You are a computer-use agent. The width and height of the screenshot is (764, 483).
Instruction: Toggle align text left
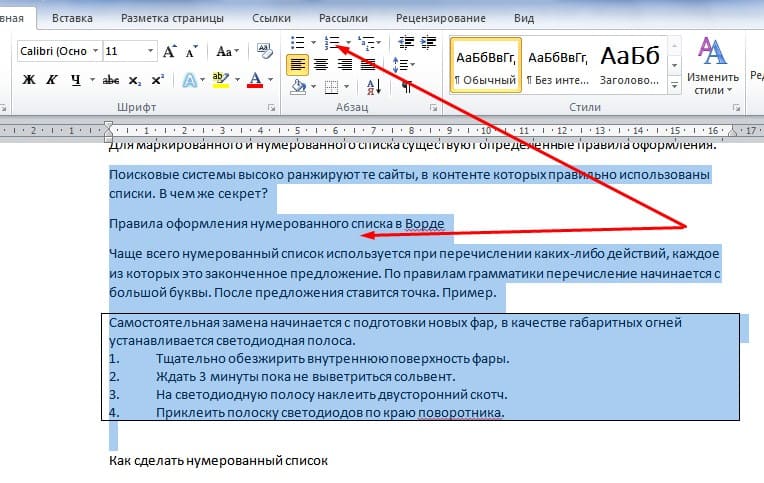pos(297,64)
